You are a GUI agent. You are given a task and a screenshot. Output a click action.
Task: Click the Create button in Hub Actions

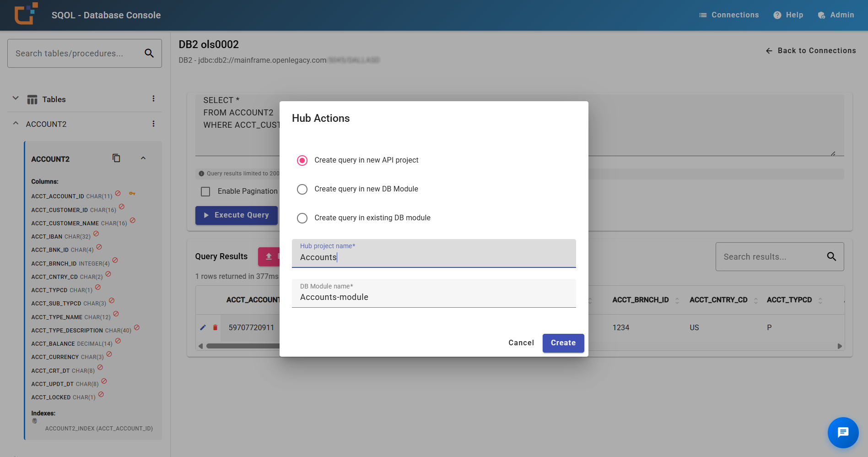[x=563, y=343]
